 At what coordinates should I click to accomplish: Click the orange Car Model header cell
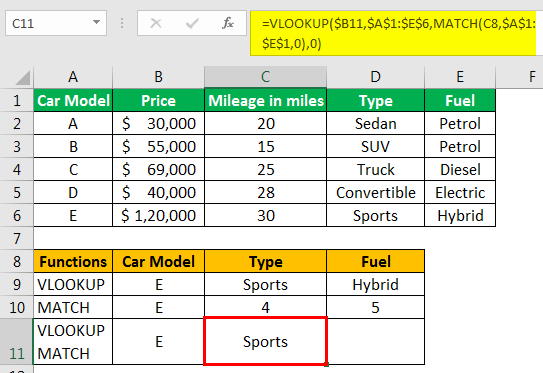(x=159, y=261)
